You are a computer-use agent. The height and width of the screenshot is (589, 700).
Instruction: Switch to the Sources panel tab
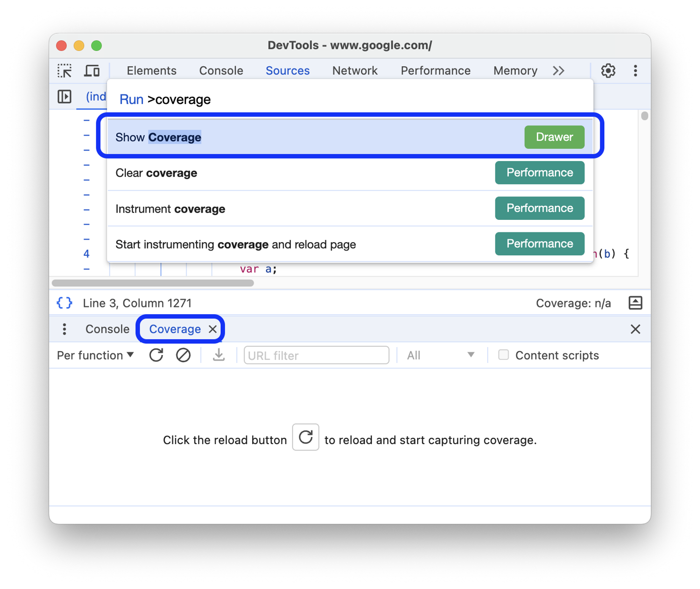point(287,71)
